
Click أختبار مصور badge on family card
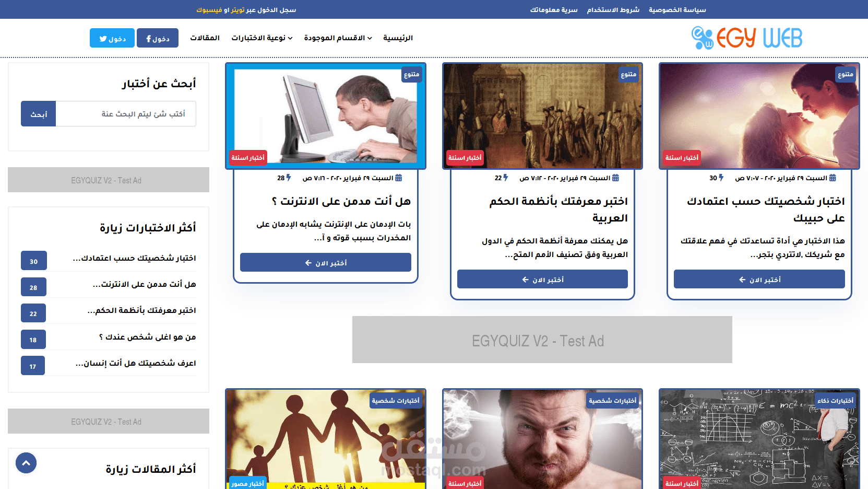point(247,483)
